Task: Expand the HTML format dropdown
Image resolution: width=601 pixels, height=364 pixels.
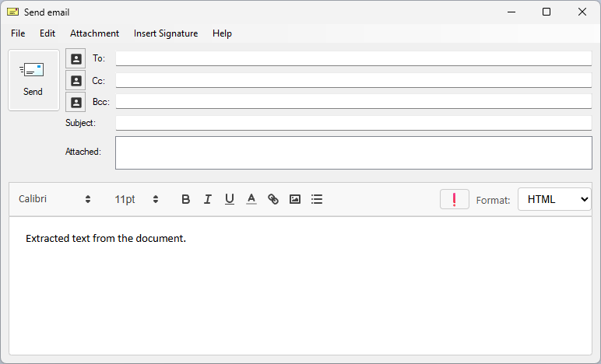Action: pos(554,199)
